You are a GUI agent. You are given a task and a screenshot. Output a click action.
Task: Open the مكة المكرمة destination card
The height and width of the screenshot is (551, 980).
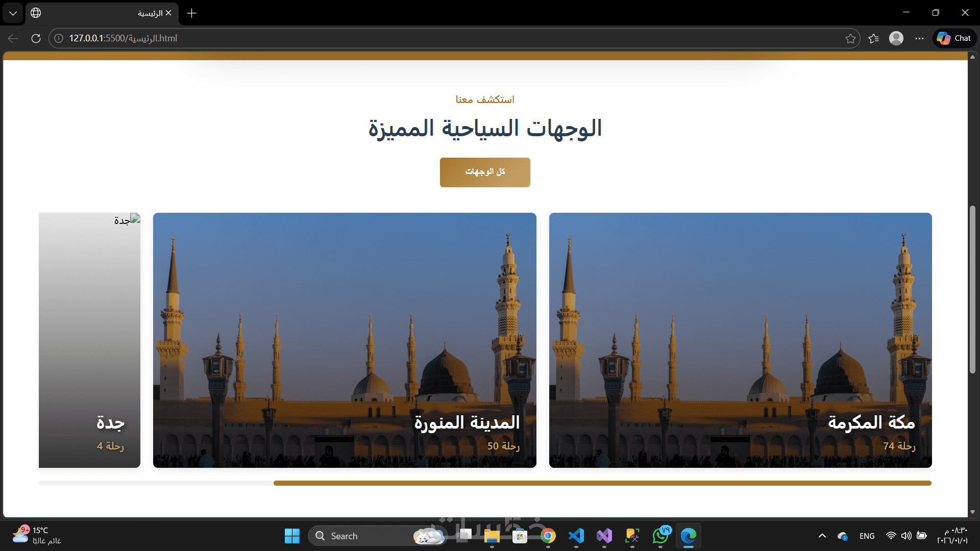click(x=740, y=340)
